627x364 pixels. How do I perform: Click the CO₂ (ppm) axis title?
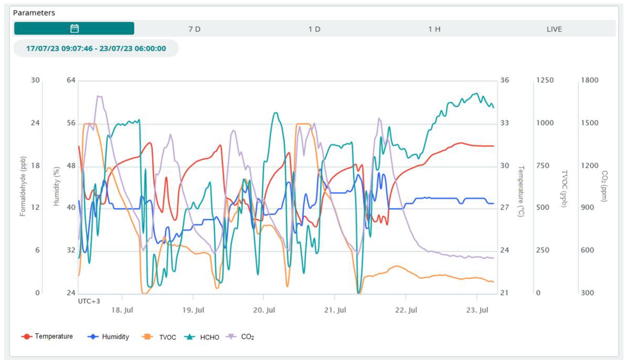[x=605, y=186]
